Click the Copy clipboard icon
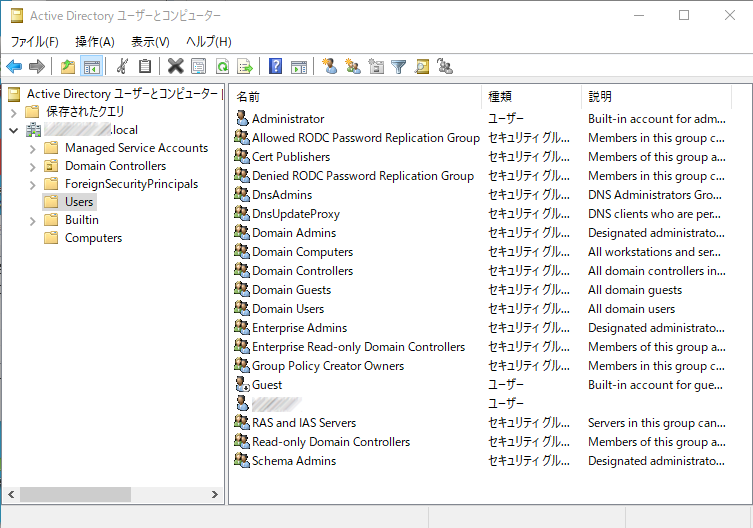 click(145, 66)
